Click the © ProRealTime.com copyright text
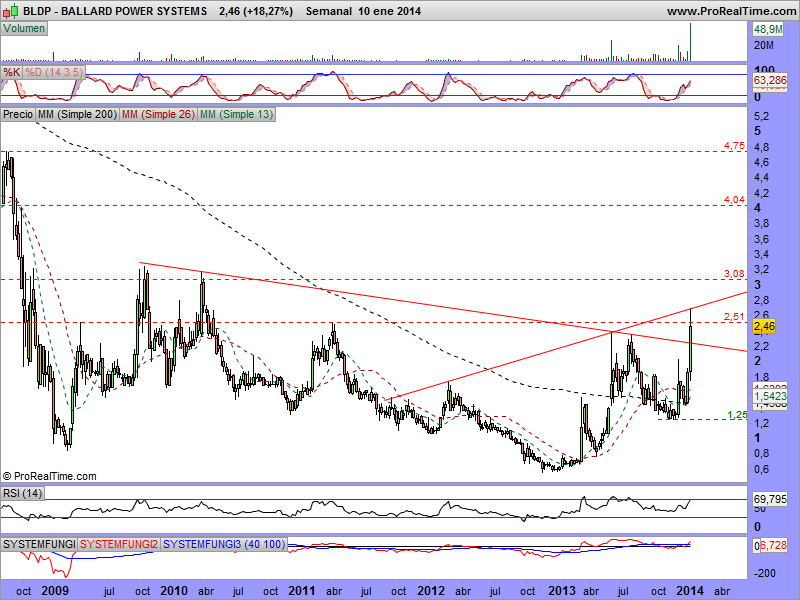800x600 pixels. (x=49, y=476)
